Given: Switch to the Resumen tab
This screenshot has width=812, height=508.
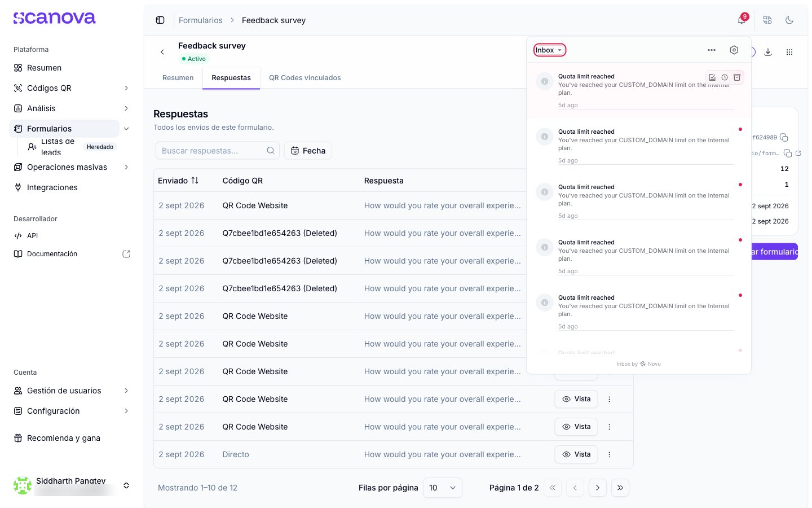Looking at the screenshot, I should coord(178,78).
